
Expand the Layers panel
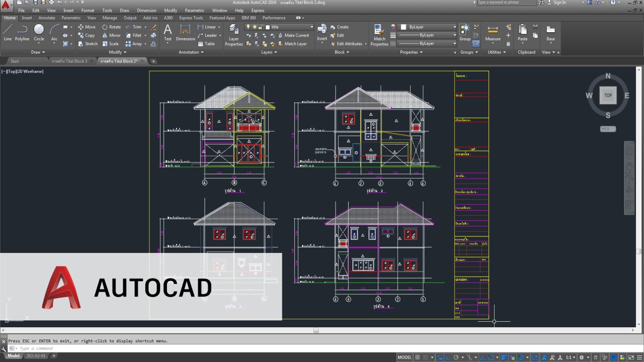tap(269, 52)
